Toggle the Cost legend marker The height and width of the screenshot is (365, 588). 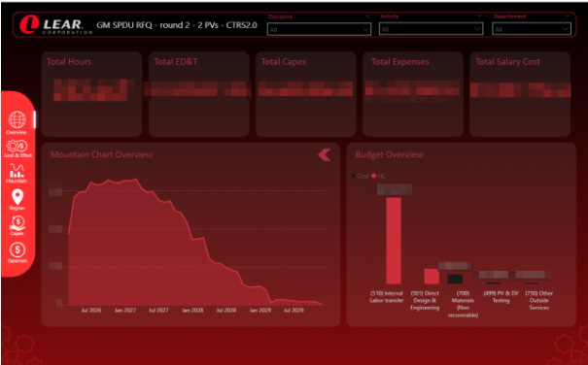click(x=354, y=176)
